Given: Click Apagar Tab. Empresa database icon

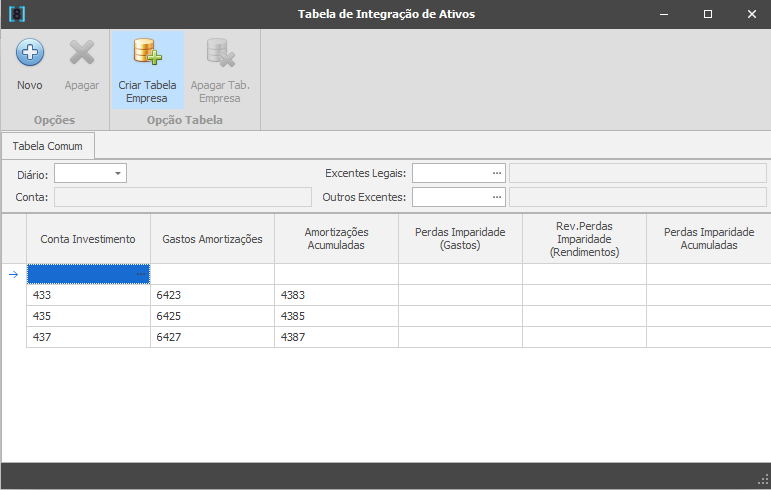Looking at the screenshot, I should click(x=220, y=53).
